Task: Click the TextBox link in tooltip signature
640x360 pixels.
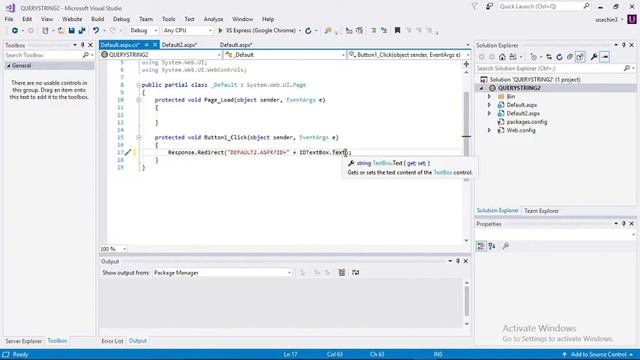Action: click(x=382, y=163)
